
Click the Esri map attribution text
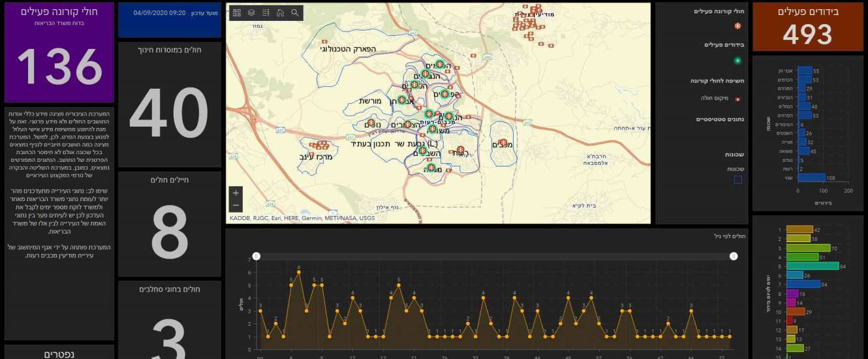click(302, 218)
